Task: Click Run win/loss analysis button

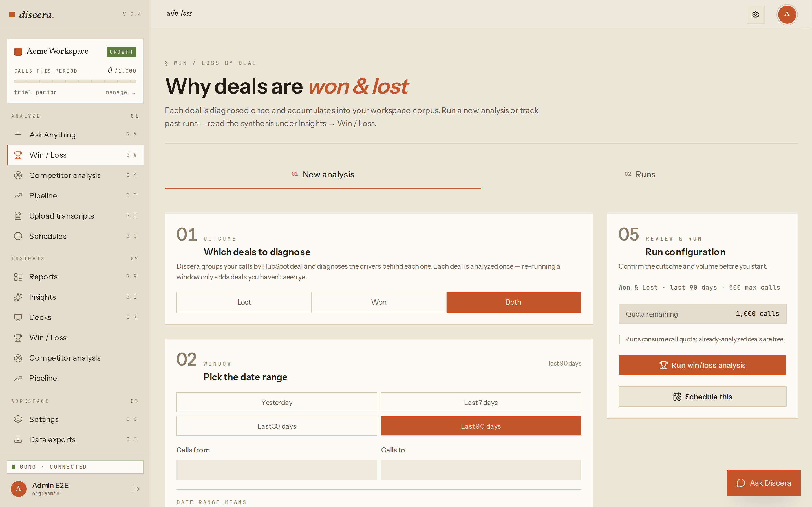Action: (x=702, y=365)
